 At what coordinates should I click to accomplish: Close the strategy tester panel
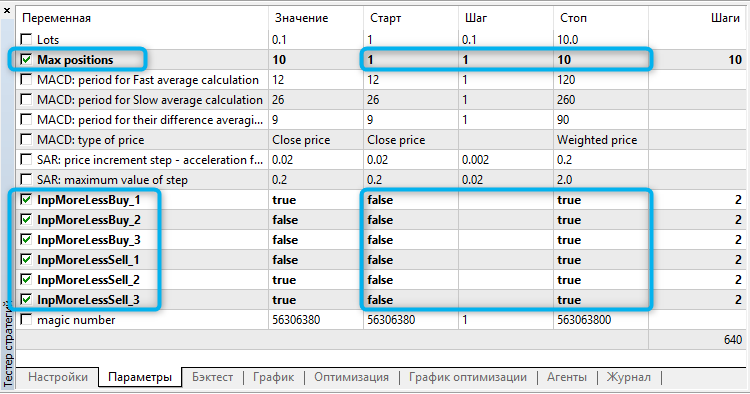coord(7,11)
